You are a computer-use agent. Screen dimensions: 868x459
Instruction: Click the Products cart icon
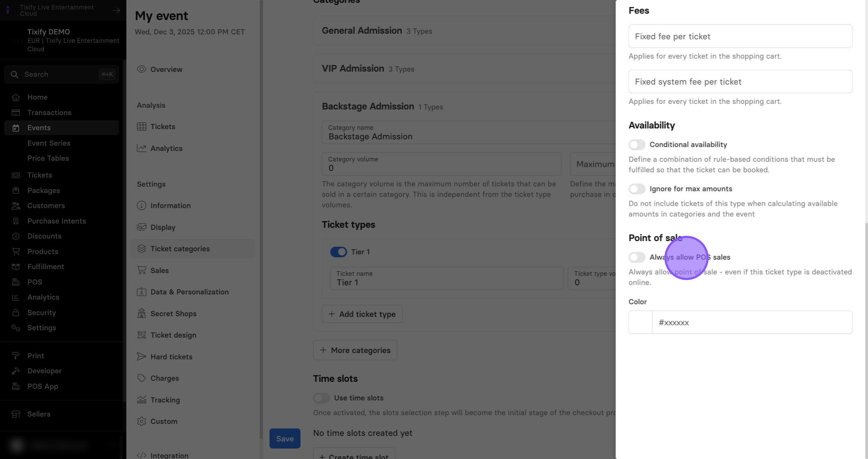[x=15, y=252]
